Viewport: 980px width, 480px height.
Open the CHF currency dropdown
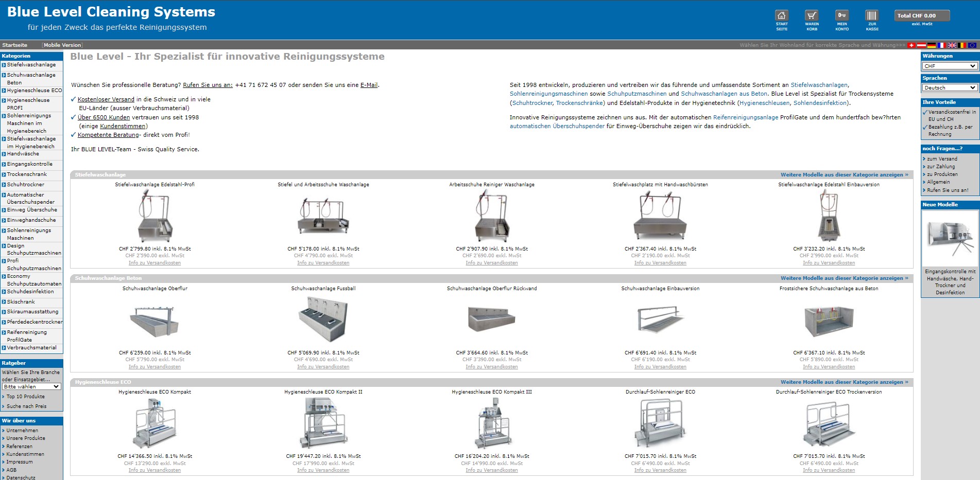pos(949,66)
